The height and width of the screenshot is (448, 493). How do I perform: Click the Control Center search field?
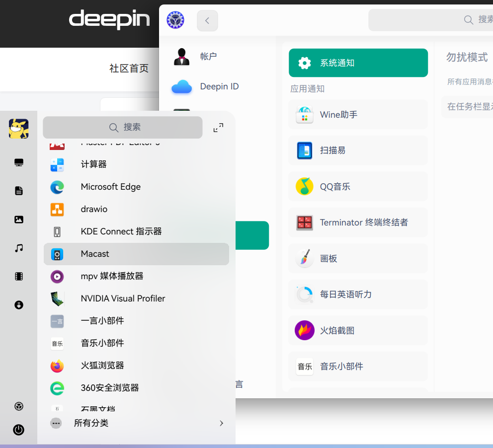pos(431,20)
